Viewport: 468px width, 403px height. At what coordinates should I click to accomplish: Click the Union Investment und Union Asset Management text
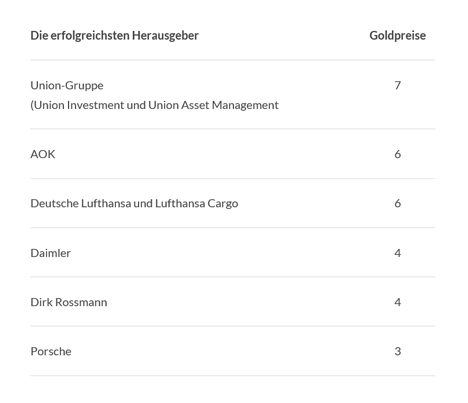[x=154, y=105]
